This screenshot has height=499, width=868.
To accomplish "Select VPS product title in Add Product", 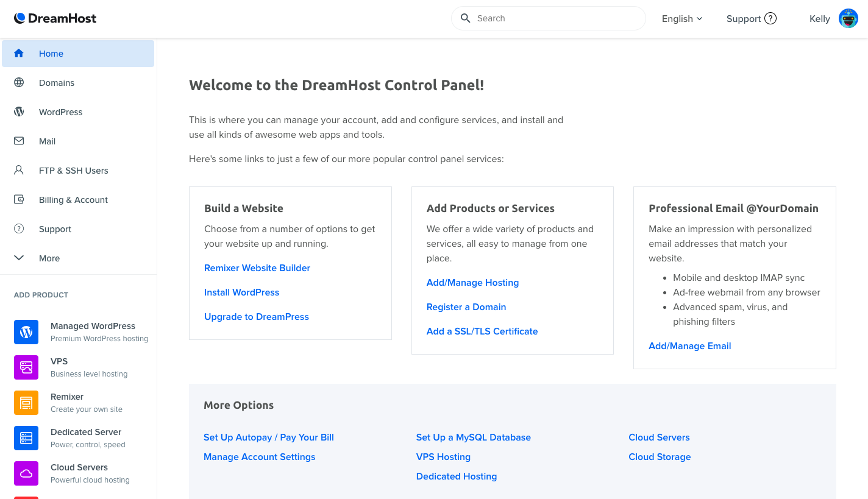I will tap(59, 361).
